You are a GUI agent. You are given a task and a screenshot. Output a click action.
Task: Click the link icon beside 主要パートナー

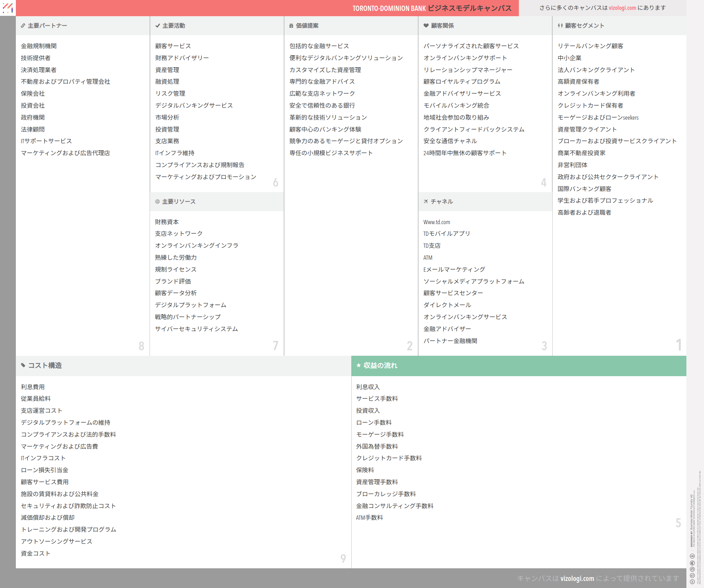pos(23,26)
